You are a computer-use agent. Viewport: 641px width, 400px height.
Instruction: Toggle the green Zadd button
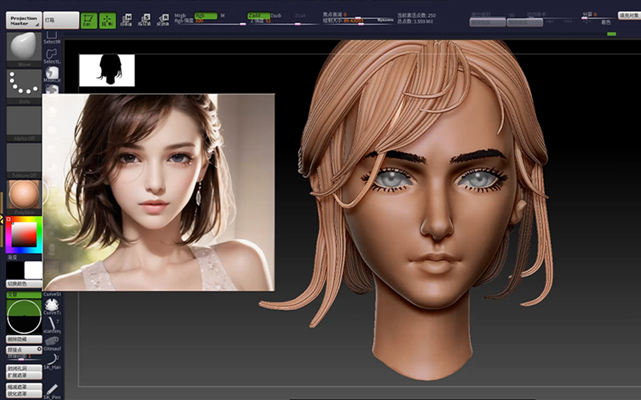point(258,16)
